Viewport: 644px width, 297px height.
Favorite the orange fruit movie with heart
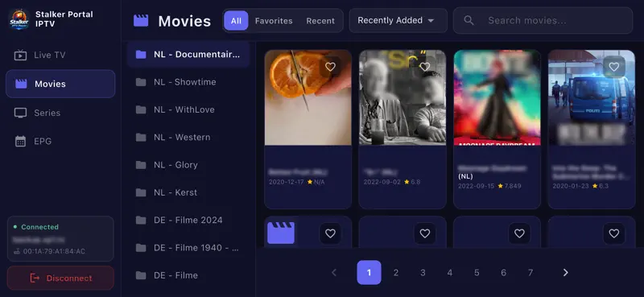click(330, 67)
